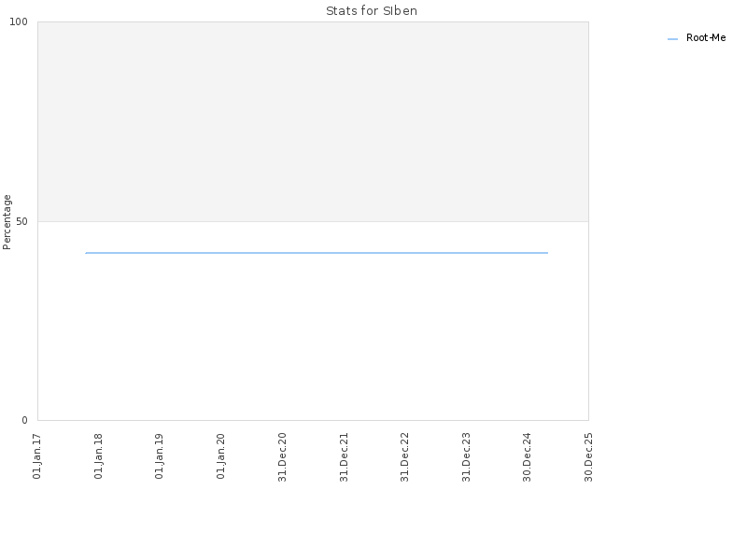Select the 01.Jan.17 axis label

coord(37,456)
